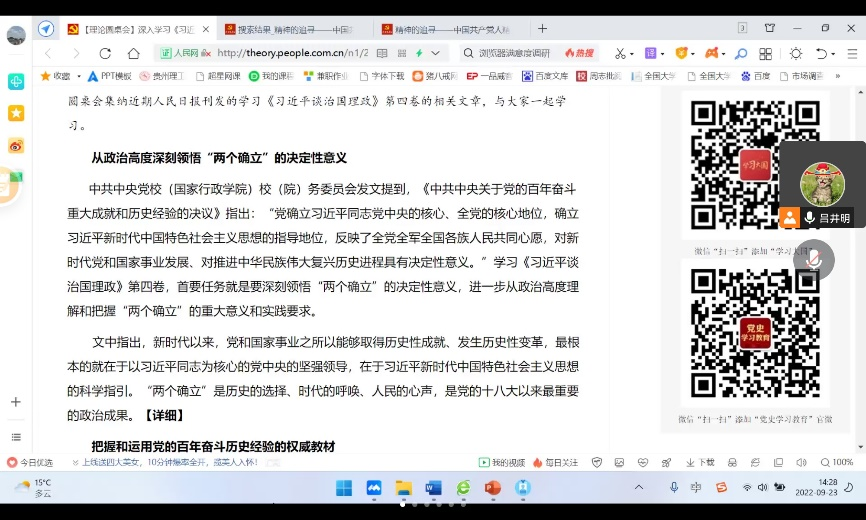
Task: Open the 【详细】 link in the article
Action: click(164, 415)
